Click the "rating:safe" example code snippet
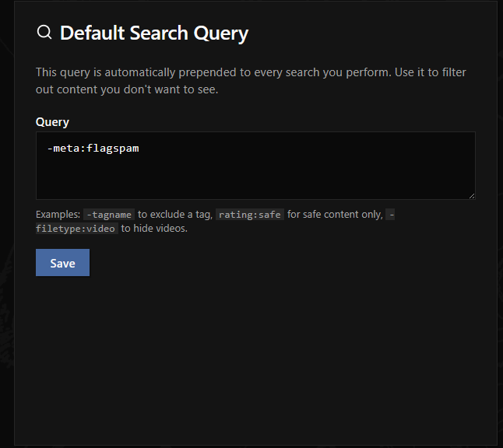This screenshot has height=448, width=503. click(x=249, y=215)
